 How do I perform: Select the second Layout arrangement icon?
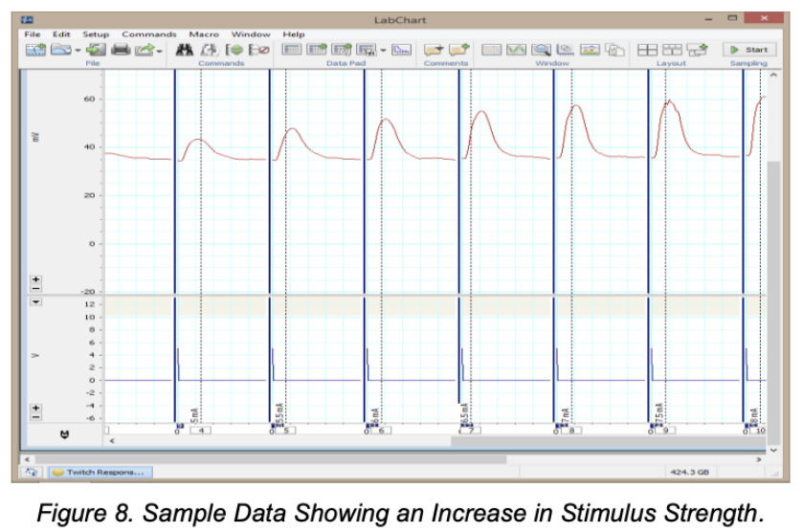[x=672, y=50]
